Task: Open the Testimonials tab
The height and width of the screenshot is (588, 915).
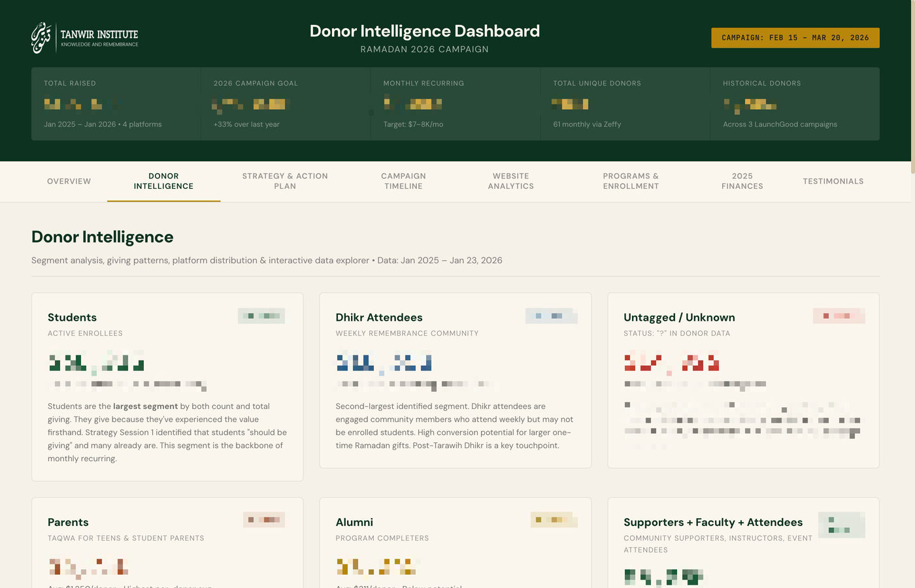Action: pos(833,181)
